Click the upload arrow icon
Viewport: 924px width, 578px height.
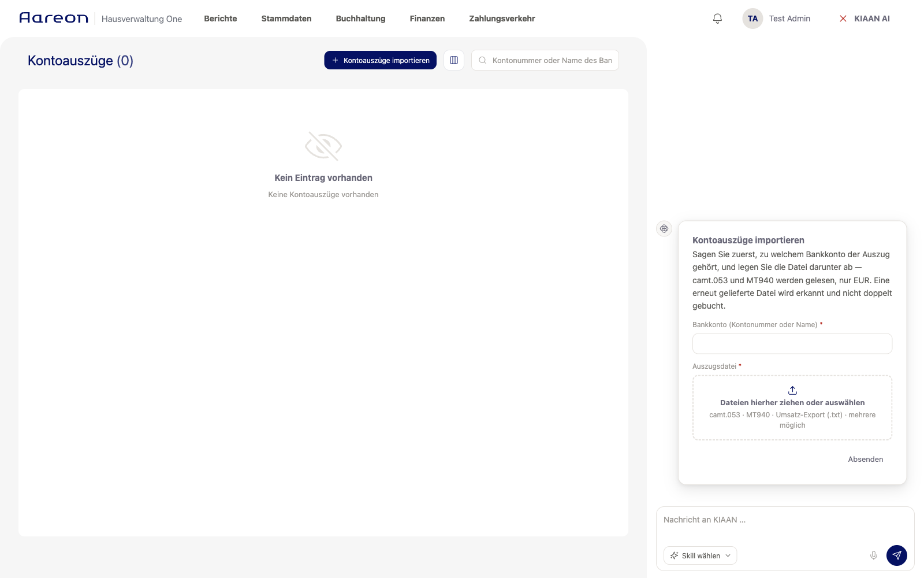tap(792, 391)
